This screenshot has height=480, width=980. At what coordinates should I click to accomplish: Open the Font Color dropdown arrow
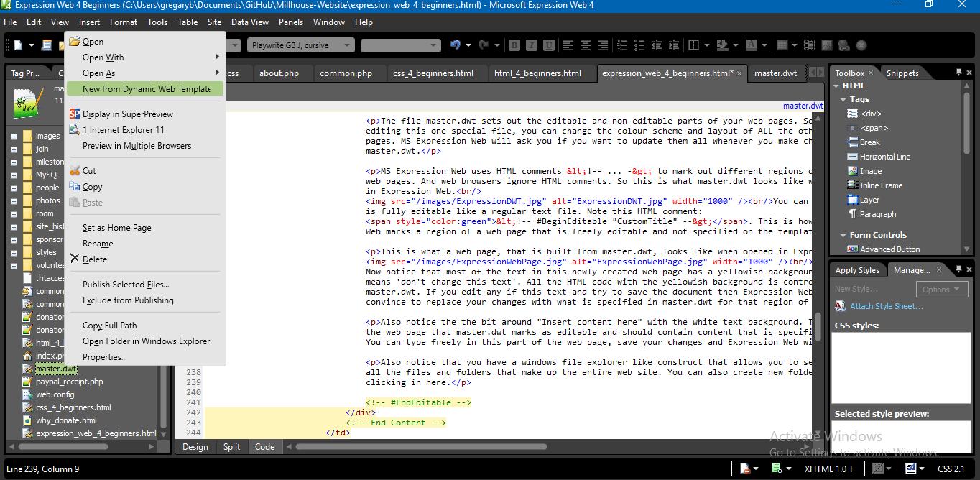coord(764,45)
